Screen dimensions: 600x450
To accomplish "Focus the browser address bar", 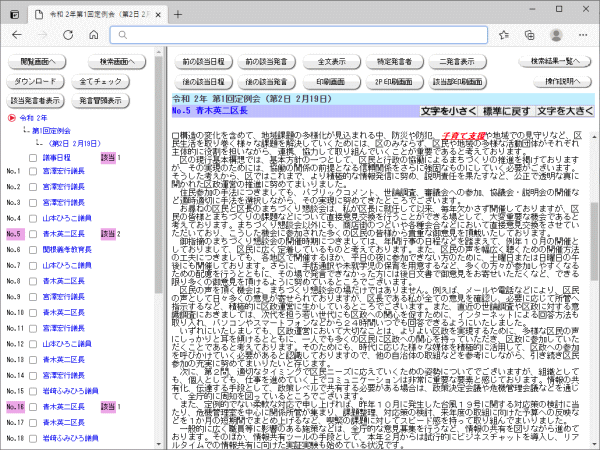I will tap(299, 35).
